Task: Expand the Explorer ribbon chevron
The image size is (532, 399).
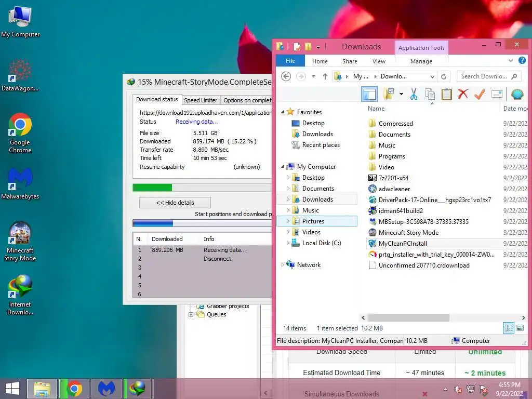Action: [x=511, y=60]
